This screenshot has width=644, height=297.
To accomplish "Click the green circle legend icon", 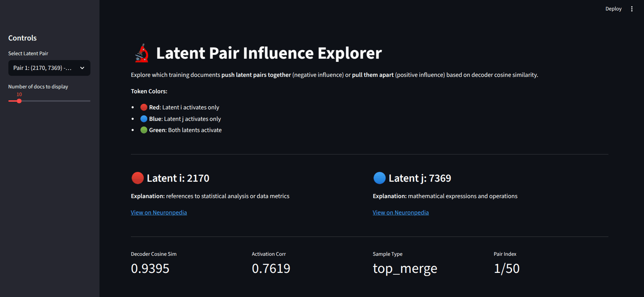I will pyautogui.click(x=144, y=130).
